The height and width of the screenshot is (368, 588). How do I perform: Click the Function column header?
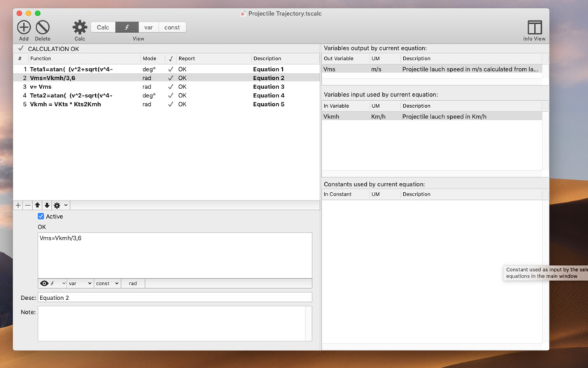click(x=85, y=59)
